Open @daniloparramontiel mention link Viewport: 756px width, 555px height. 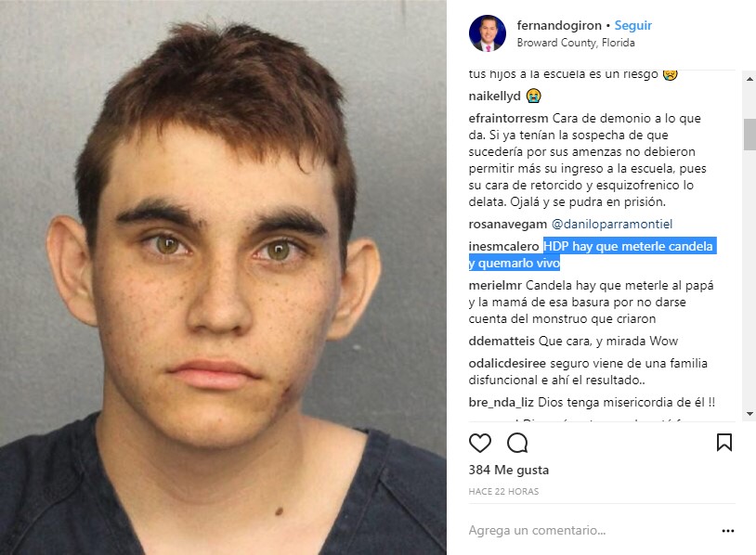click(x=611, y=224)
